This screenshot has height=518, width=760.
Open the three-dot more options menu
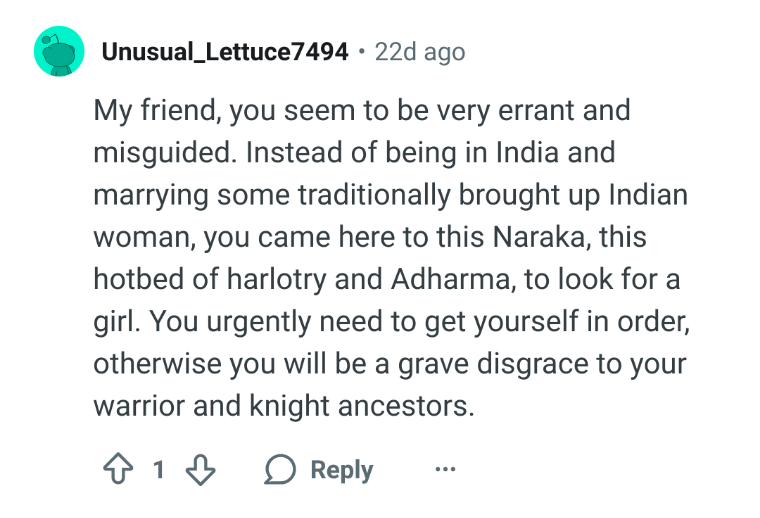tap(445, 470)
